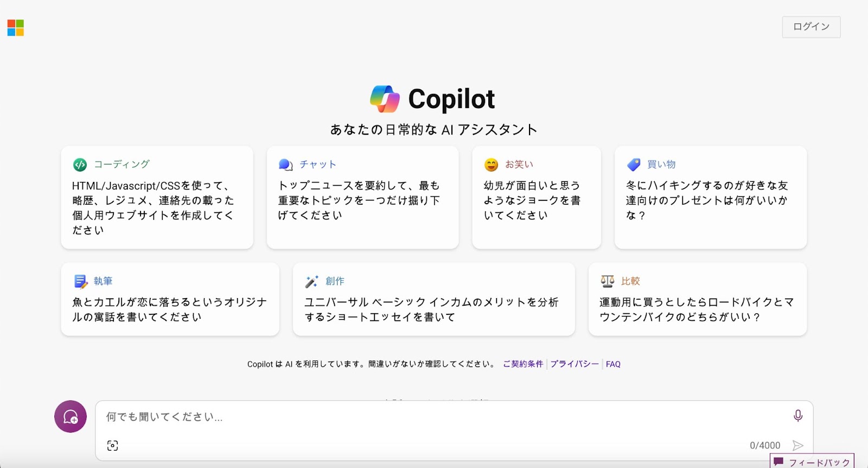Click the magic wand icon on 創作 card
Image resolution: width=868 pixels, height=468 pixels.
311,281
